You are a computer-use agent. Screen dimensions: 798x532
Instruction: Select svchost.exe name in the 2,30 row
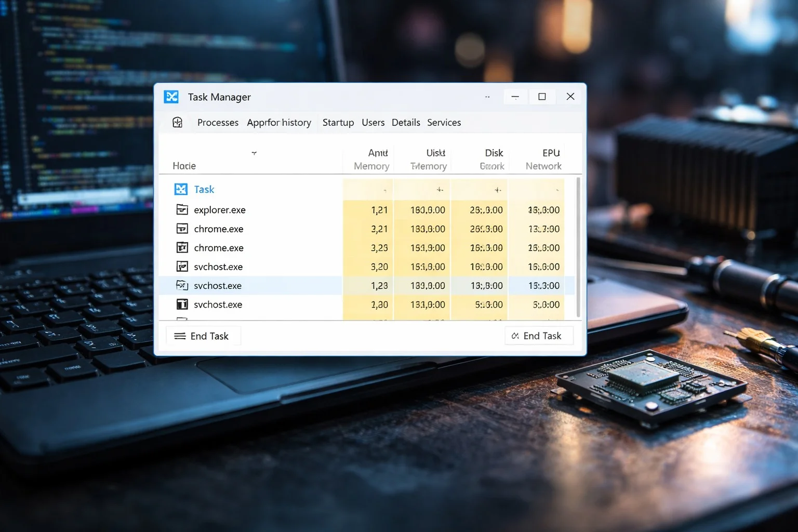218,304
